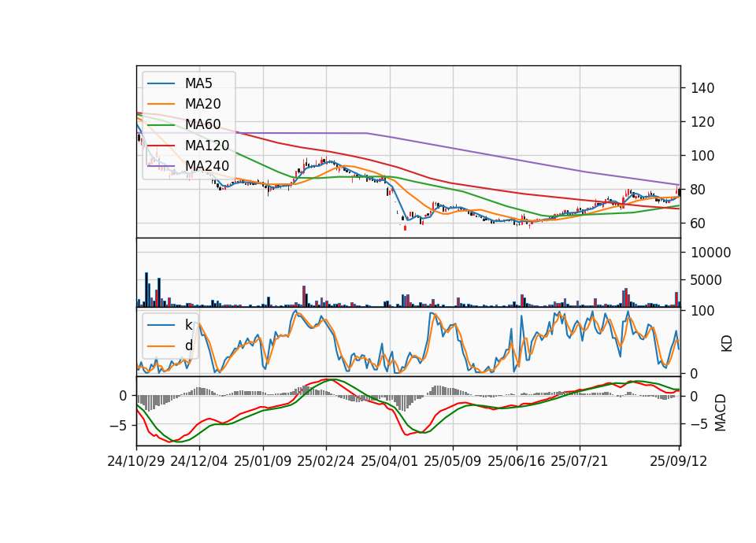Click the volume axis value 5000
The width and height of the screenshot is (756, 543).
point(706,280)
